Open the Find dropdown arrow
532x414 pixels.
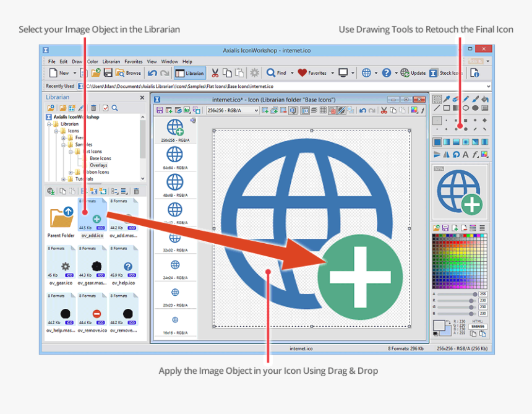click(292, 73)
